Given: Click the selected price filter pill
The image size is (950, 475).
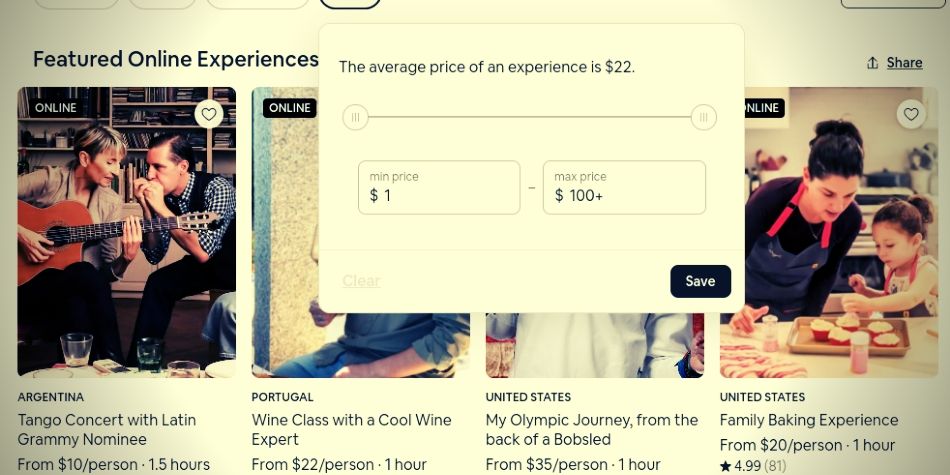Looking at the screenshot, I should point(350,3).
